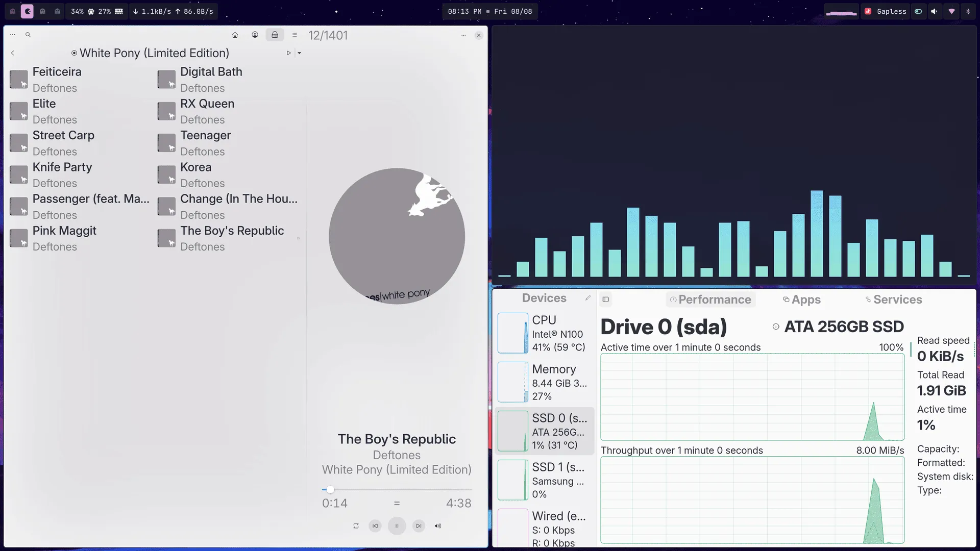Click the White Pony (Limited Edition) album link
Viewport: 980px width, 551px height.
[x=397, y=470]
